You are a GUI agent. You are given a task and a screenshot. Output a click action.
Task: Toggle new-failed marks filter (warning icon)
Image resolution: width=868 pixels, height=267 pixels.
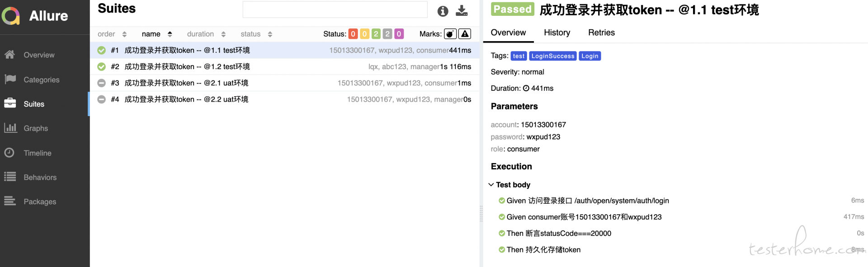(465, 34)
